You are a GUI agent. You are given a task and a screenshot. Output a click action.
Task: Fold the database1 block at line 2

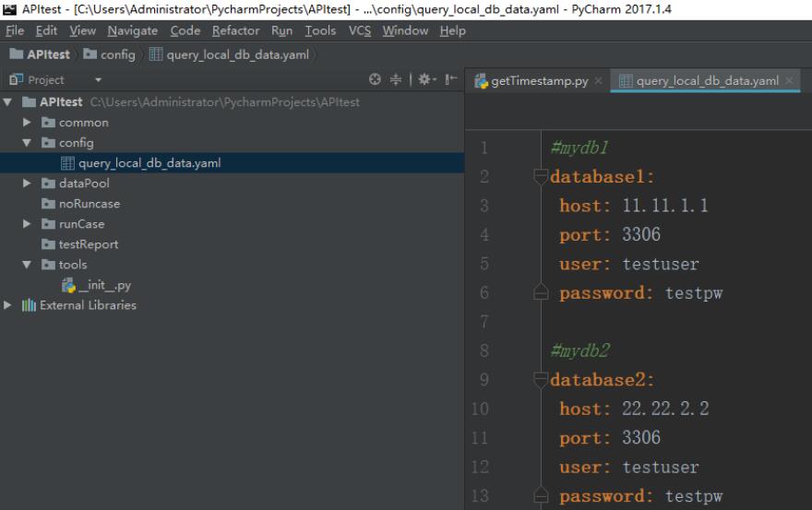541,176
